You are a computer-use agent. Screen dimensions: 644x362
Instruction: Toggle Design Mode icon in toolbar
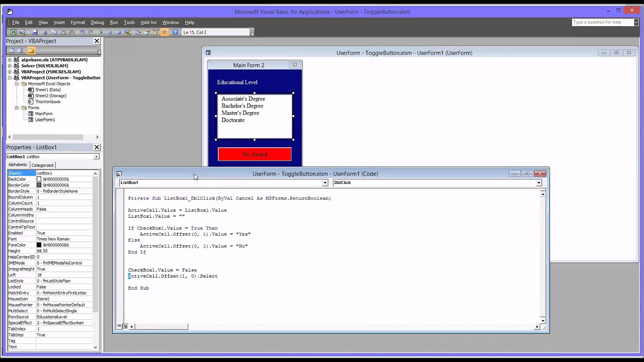[128, 32]
